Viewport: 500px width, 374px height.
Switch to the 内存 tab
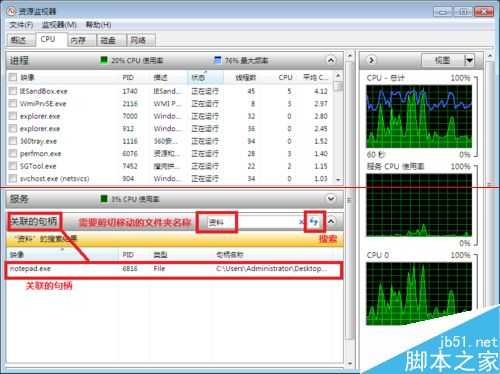tap(78, 40)
